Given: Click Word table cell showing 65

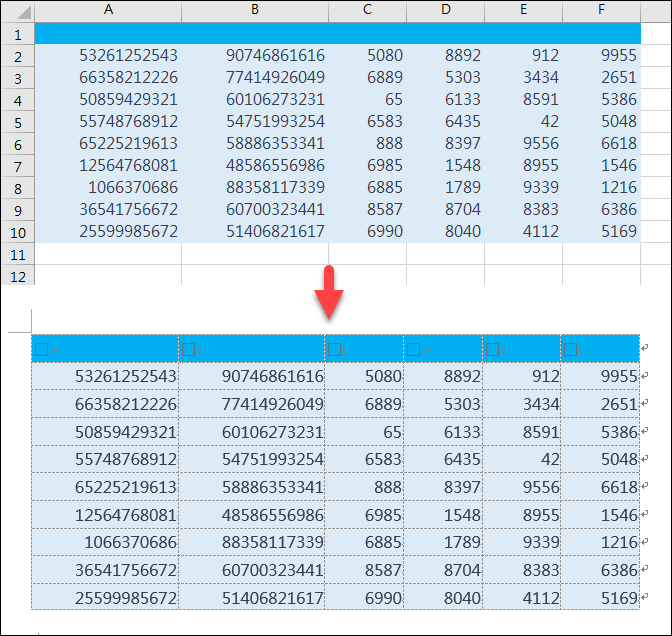Looking at the screenshot, I should [x=364, y=432].
